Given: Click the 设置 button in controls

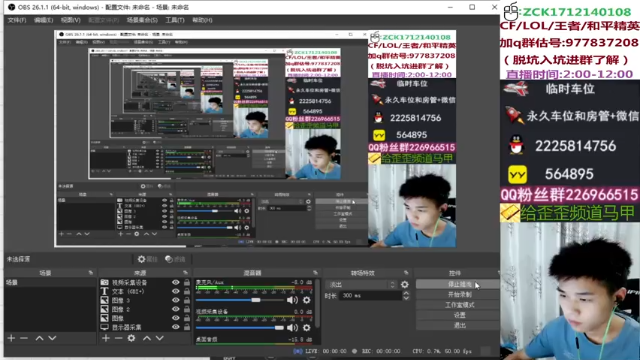Looking at the screenshot, I should pos(459,315).
